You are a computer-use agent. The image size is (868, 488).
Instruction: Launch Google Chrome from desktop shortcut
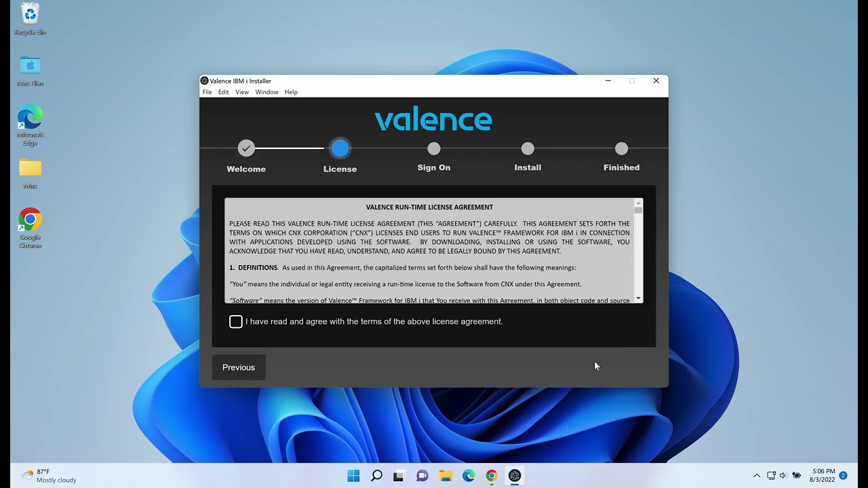[30, 228]
